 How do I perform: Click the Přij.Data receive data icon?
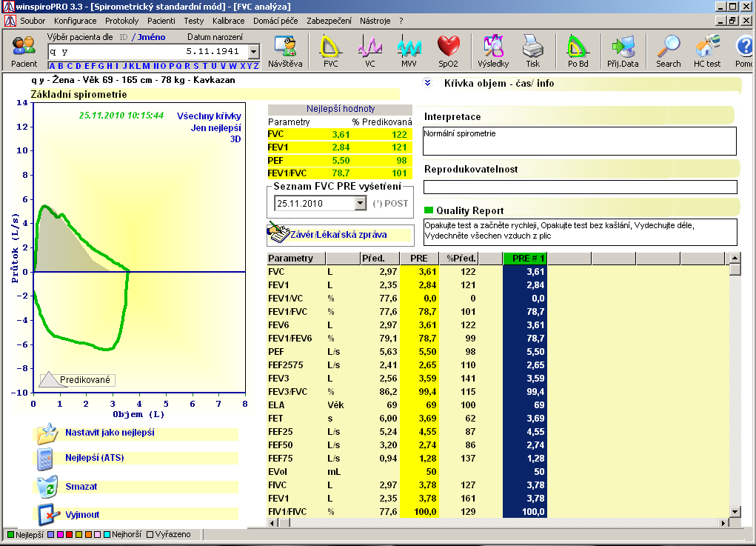(x=623, y=47)
